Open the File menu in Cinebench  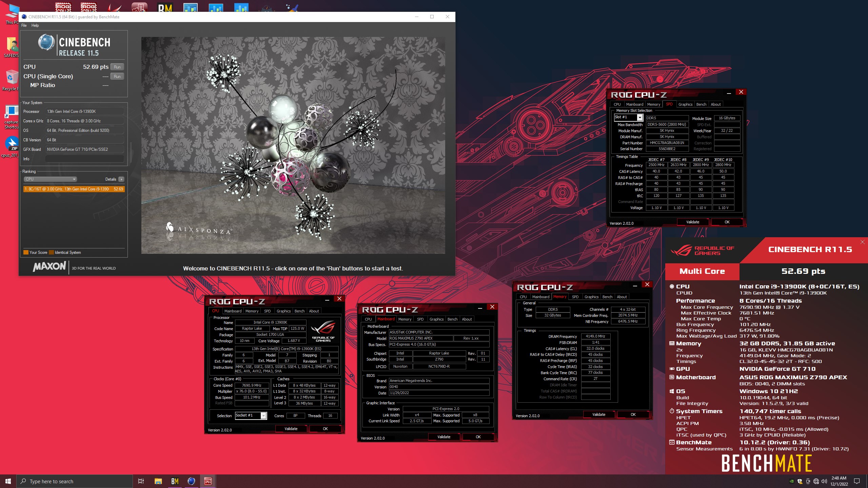(x=24, y=25)
